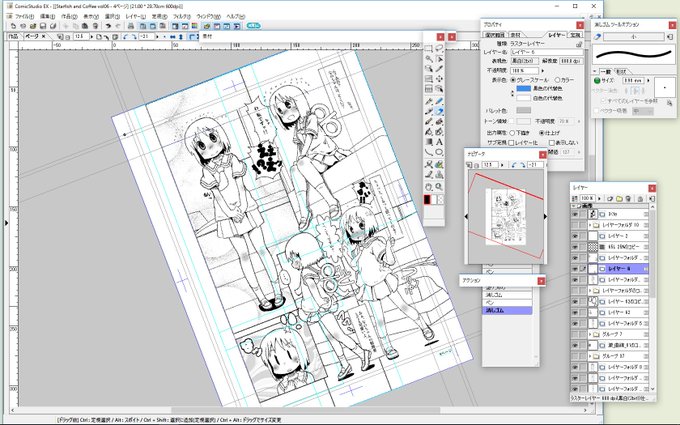680x425 pixels.
Task: Select the 作品 document tab
Action: coord(14,36)
